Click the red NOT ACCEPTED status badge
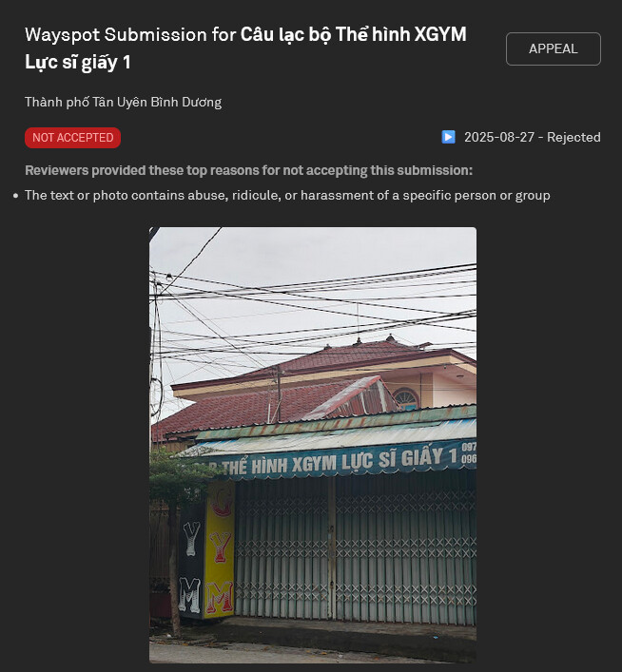Screen dimensions: 622x672 pyautogui.click(x=72, y=138)
